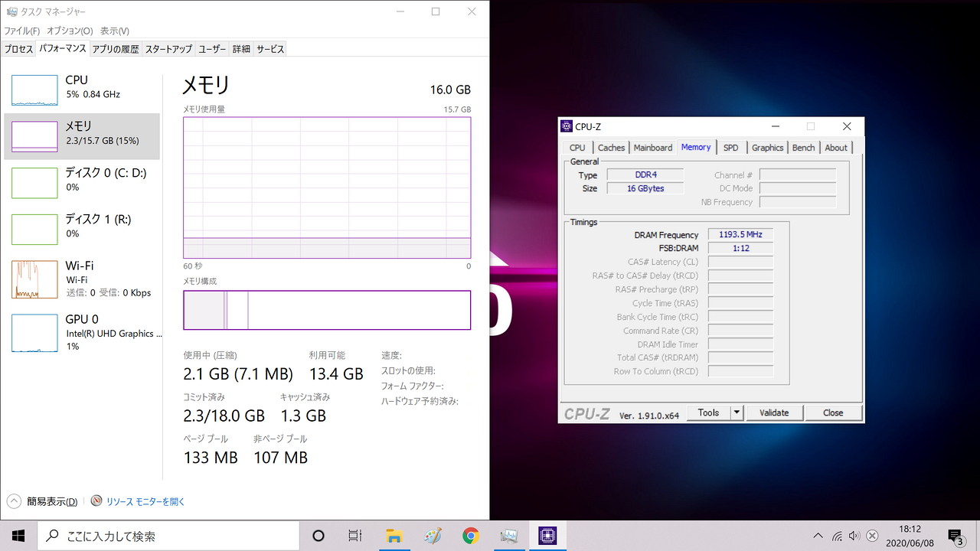Select ディスク 1 (R:) entry
This screenshot has width=980, height=551.
[x=82, y=229]
